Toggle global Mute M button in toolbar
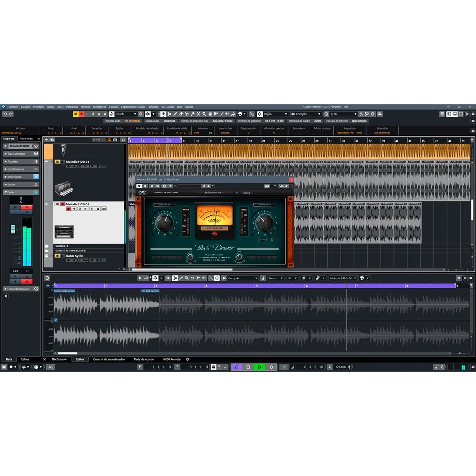 76,114
